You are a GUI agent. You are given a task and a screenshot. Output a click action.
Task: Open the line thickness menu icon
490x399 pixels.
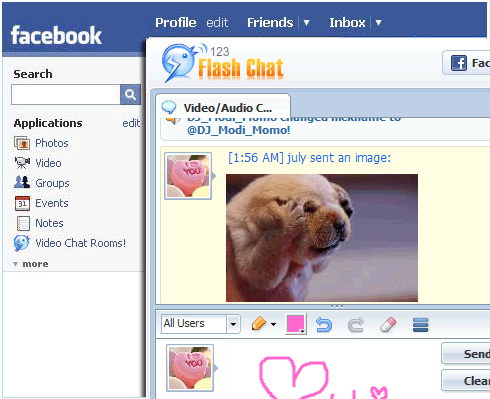[420, 325]
